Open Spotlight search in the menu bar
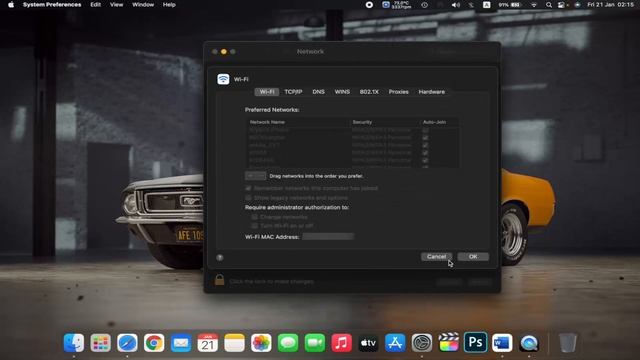 coord(549,5)
